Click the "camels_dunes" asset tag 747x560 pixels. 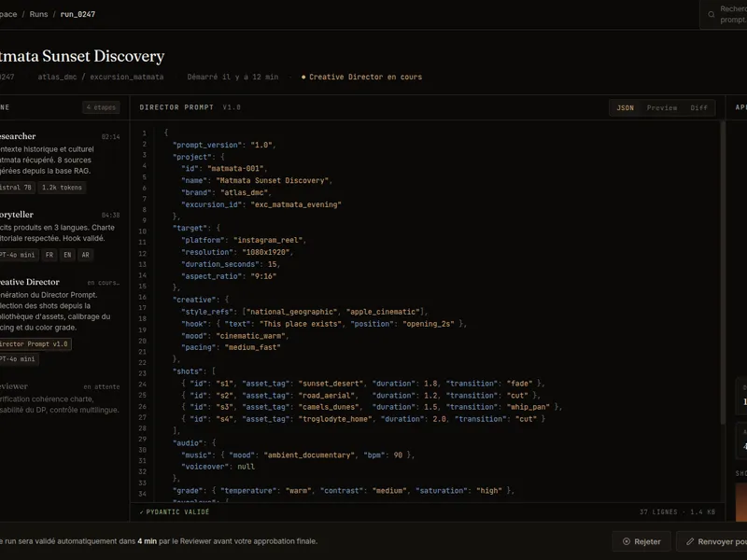point(329,407)
